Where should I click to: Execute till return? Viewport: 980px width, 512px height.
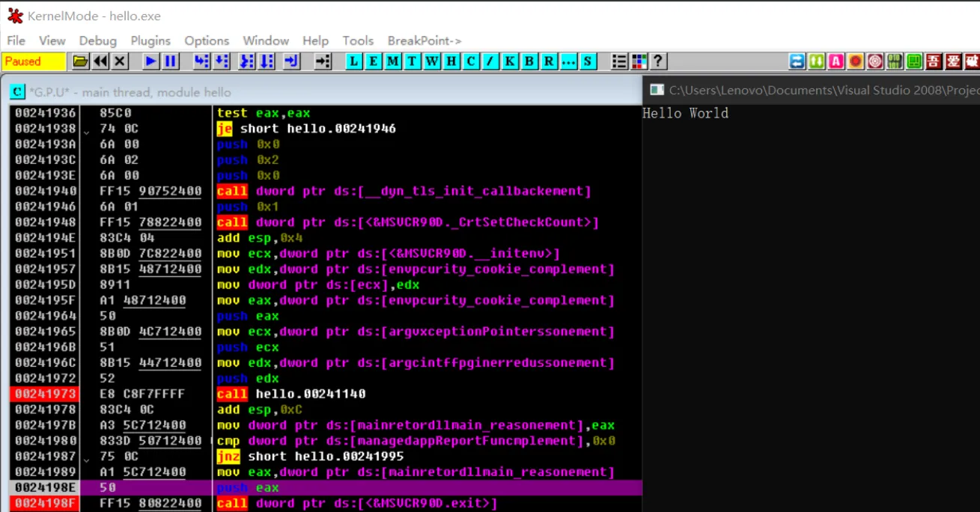point(292,61)
